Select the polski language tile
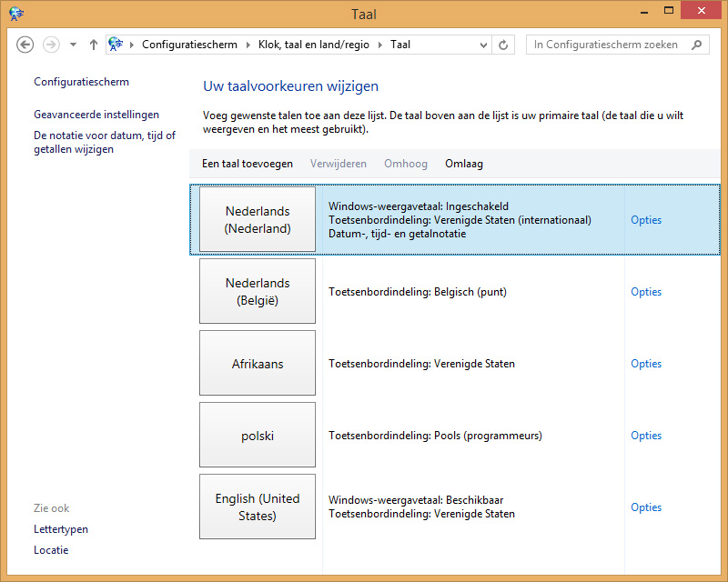This screenshot has width=728, height=582. click(258, 435)
